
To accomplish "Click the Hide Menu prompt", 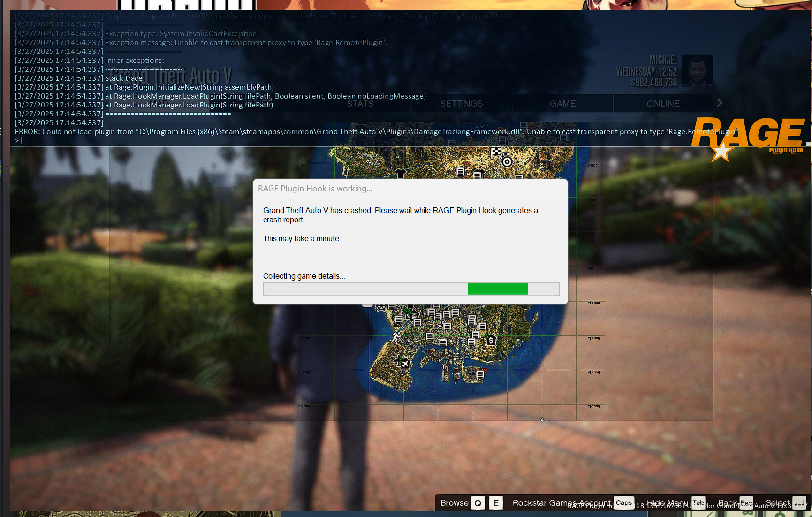I will tap(675, 503).
